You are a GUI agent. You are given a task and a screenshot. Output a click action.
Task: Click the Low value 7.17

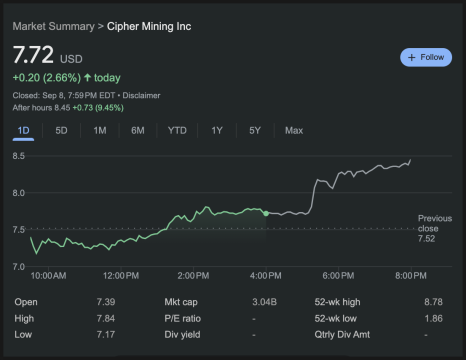[x=106, y=334]
